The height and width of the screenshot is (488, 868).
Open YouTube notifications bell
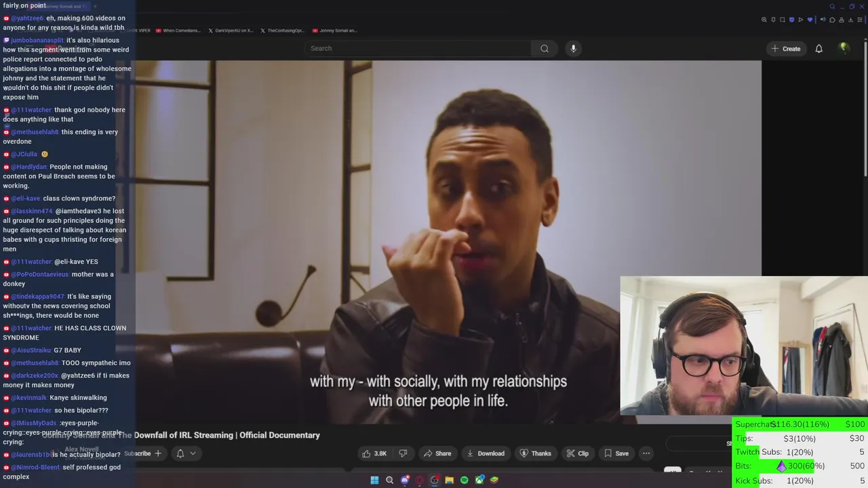818,48
